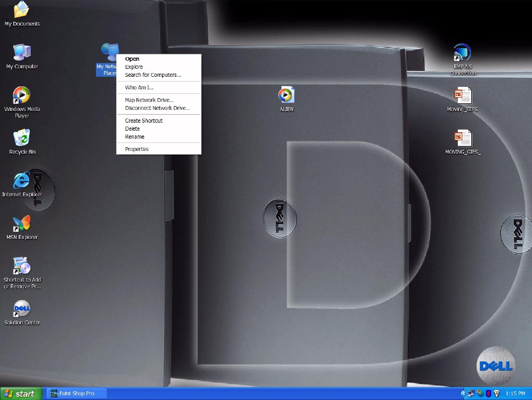Click the Bluetooth tray icon
The height and width of the screenshot is (400, 532).
pos(488,393)
